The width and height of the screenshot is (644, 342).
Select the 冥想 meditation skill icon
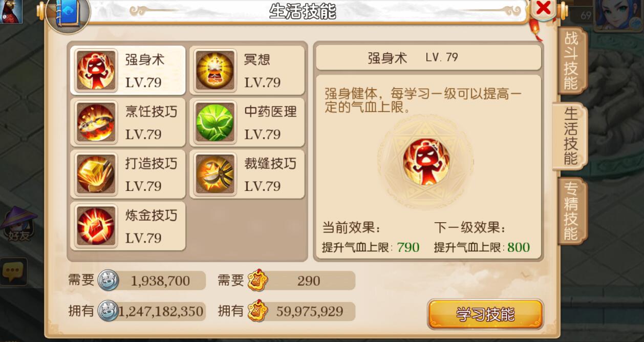click(x=215, y=71)
